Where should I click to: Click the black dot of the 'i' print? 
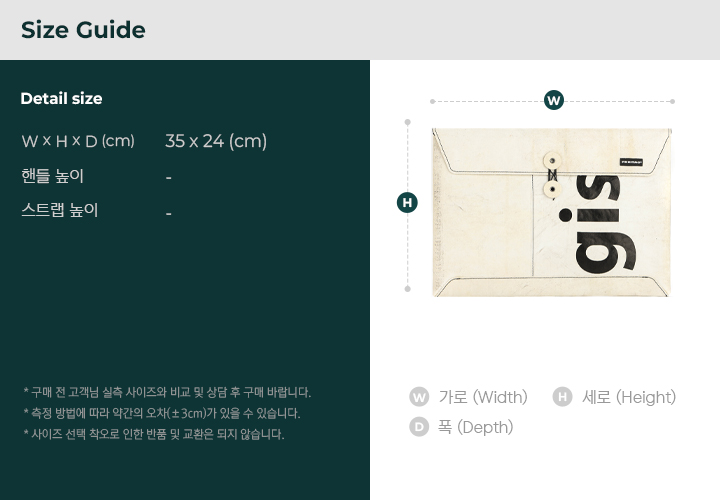point(565,215)
